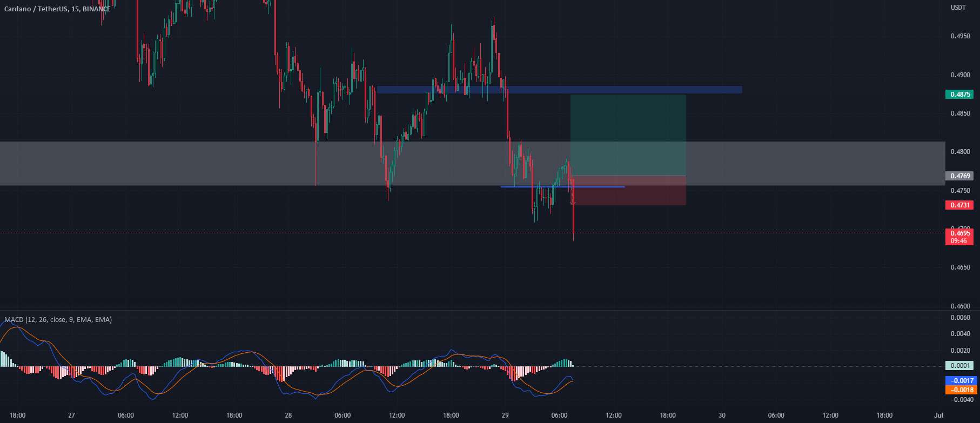Select the dark blue resistance rectangle drawing

coord(560,90)
